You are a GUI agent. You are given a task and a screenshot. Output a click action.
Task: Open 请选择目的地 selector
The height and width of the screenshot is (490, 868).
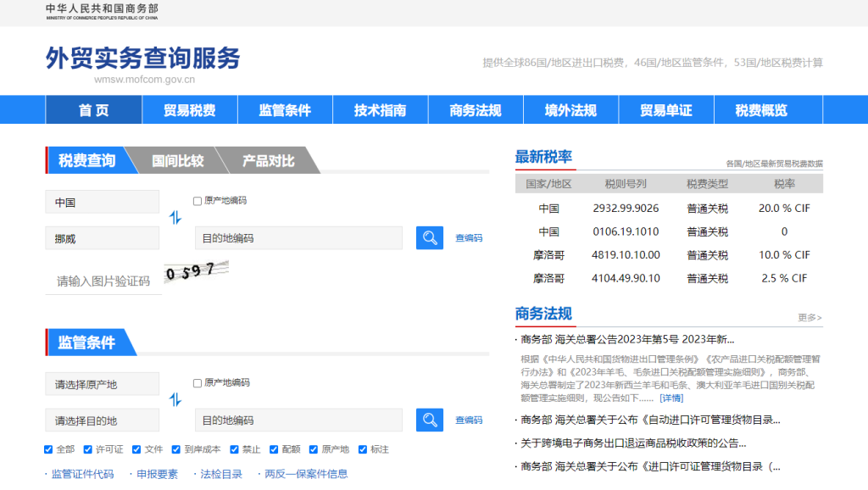103,420
